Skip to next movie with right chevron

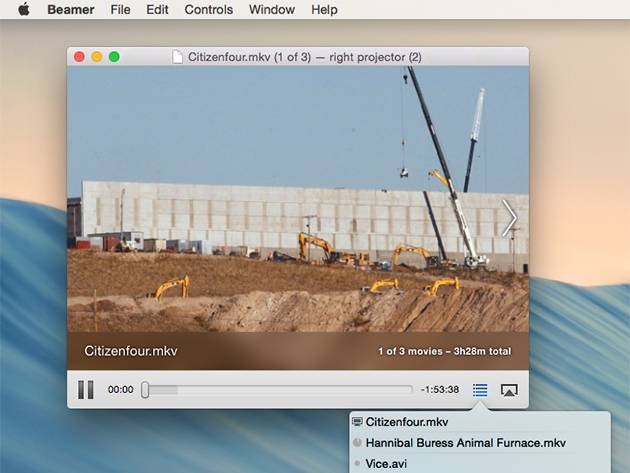(x=509, y=218)
